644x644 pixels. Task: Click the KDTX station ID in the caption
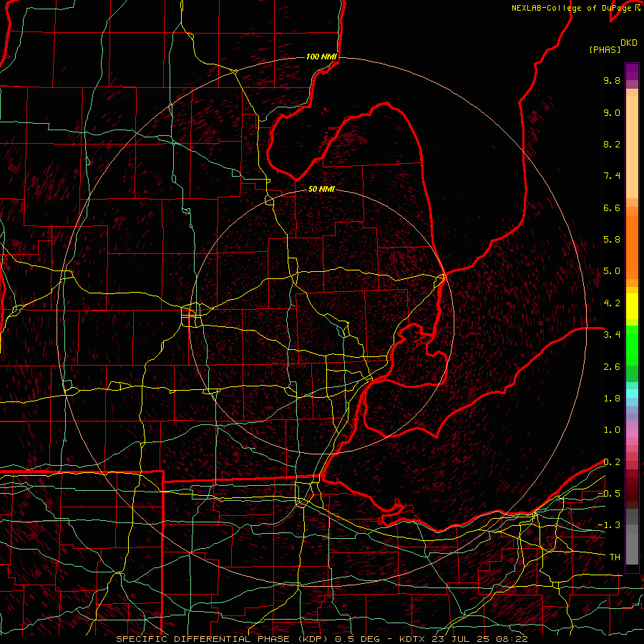coord(413,639)
